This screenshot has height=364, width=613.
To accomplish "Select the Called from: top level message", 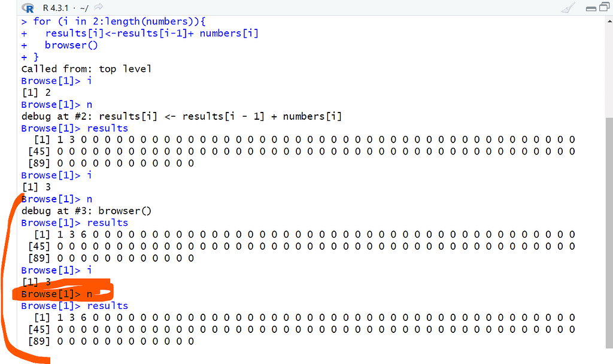I will (x=86, y=68).
